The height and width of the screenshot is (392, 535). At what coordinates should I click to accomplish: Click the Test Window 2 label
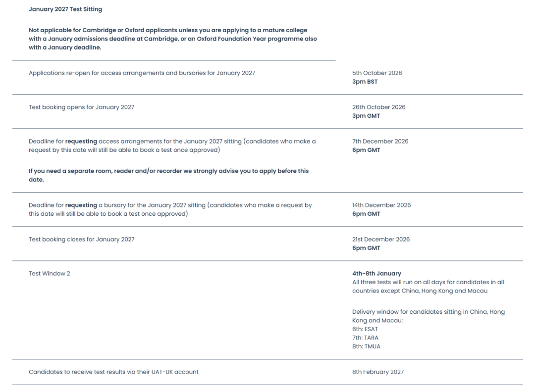point(49,273)
